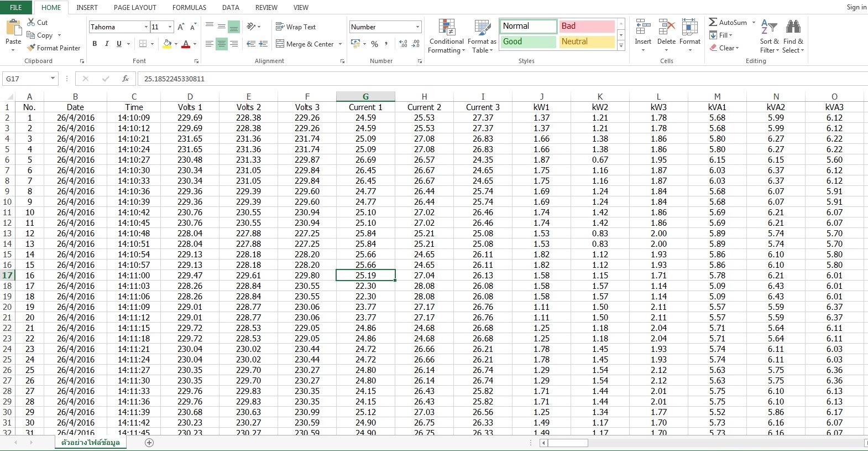Toggle Wrap Text for cell
This screenshot has width=868, height=451.
[296, 27]
